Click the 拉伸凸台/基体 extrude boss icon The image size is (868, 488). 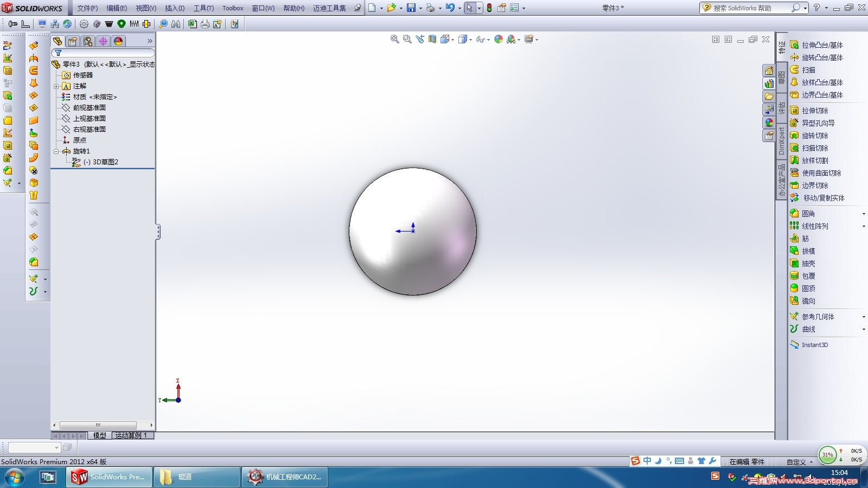coord(794,45)
